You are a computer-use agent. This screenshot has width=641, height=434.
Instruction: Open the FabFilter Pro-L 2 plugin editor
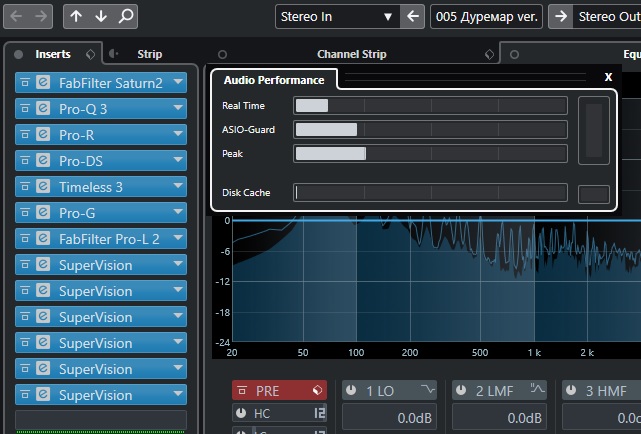point(43,238)
